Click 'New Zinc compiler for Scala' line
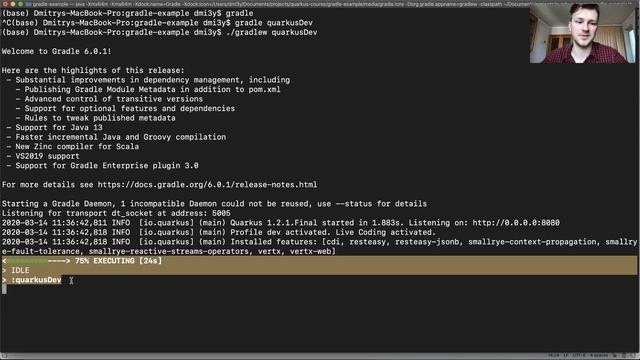This screenshot has width=640, height=360. [73, 147]
